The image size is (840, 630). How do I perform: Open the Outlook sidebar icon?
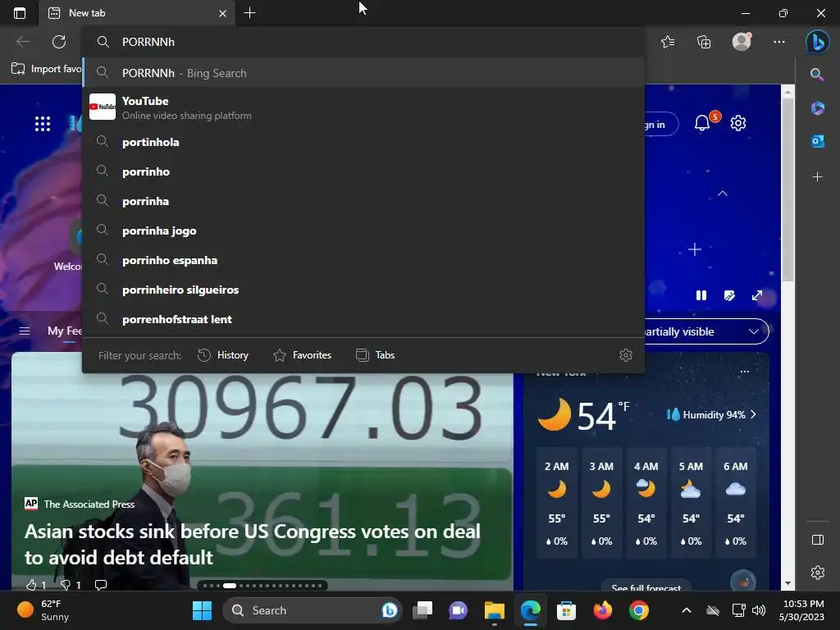click(x=818, y=141)
